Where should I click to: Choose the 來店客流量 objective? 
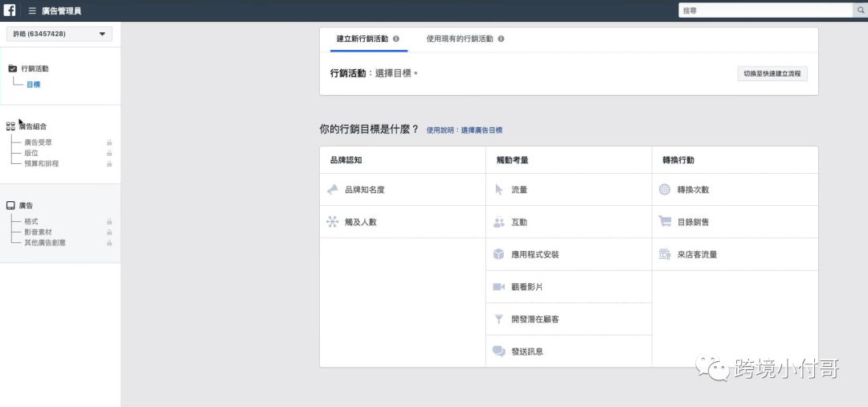(x=735, y=254)
